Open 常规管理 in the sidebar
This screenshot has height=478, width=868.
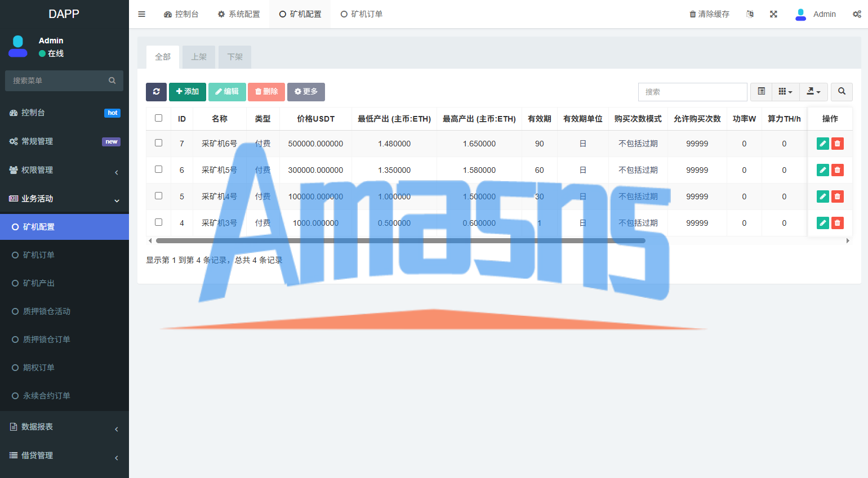pyautogui.click(x=64, y=141)
